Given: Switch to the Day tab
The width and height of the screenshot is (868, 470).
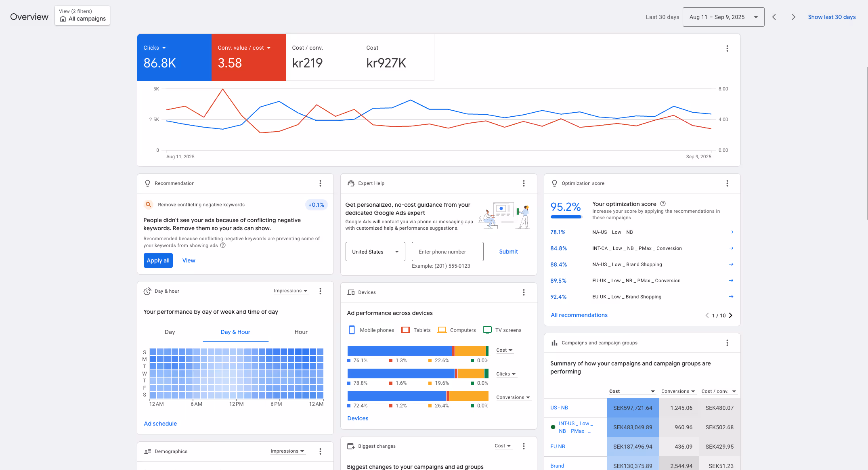Looking at the screenshot, I should tap(170, 332).
